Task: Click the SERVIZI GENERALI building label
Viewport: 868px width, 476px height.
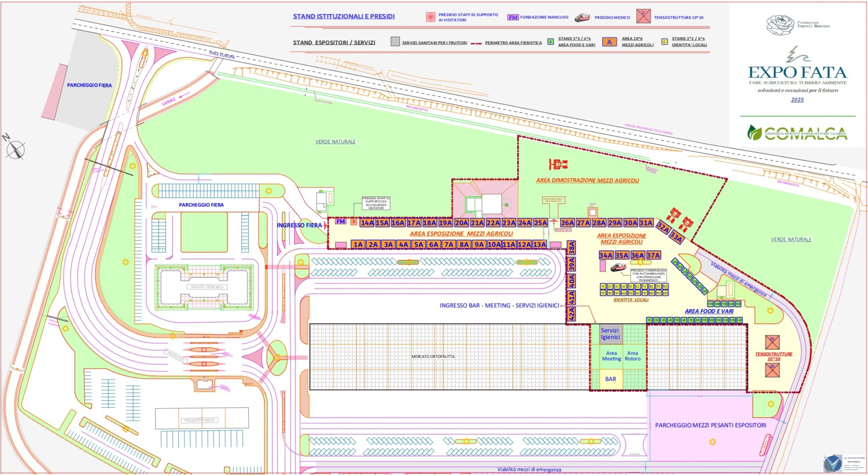Action: tap(207, 287)
